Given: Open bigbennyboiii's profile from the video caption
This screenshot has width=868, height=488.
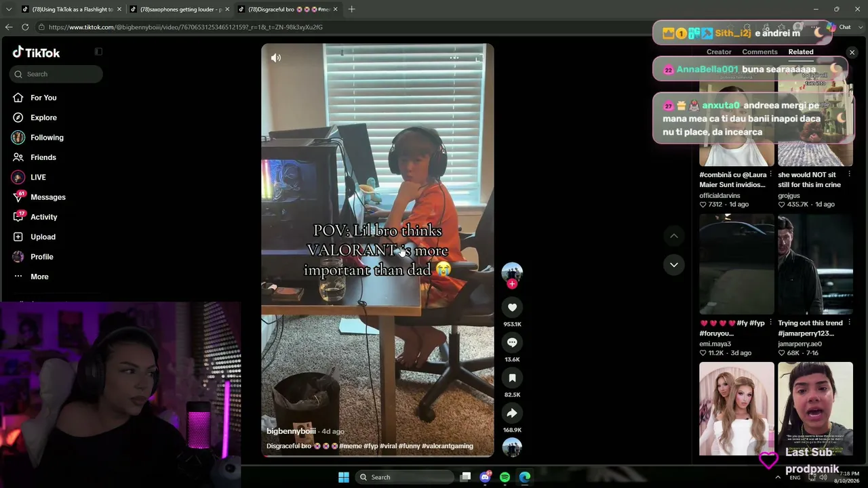Looking at the screenshot, I should (291, 431).
